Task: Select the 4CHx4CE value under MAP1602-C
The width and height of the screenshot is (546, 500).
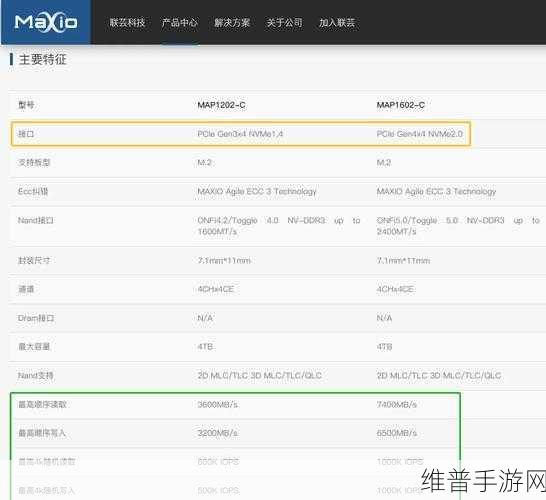Action: pyautogui.click(x=395, y=289)
